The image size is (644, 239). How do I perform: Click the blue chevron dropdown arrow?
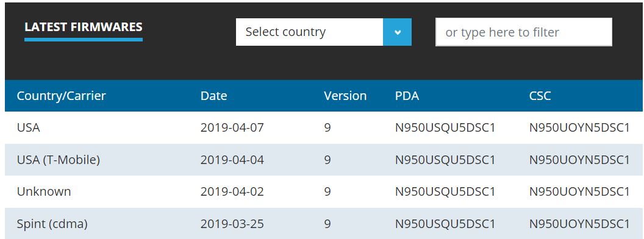(x=397, y=32)
